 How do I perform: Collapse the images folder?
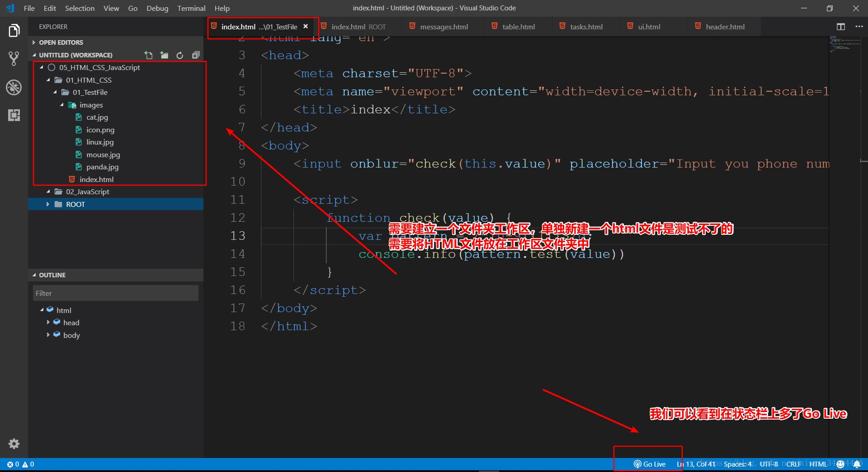point(62,105)
